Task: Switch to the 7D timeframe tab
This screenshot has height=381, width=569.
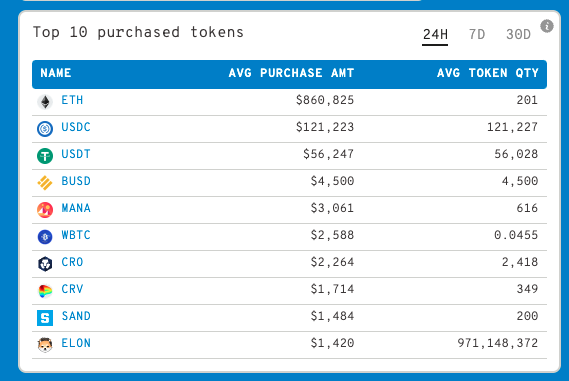Action: point(477,35)
